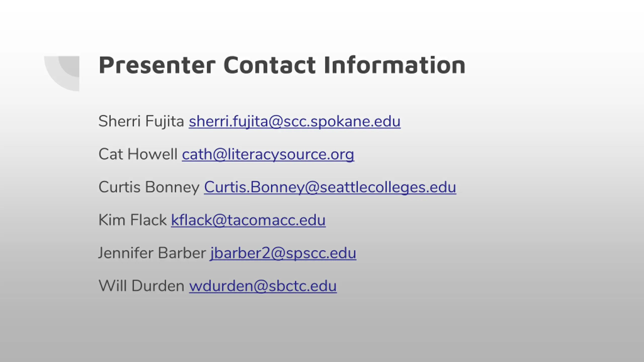
Task: Open the sherri.fujita@scc.spokane.edu email link
Action: [x=295, y=122]
